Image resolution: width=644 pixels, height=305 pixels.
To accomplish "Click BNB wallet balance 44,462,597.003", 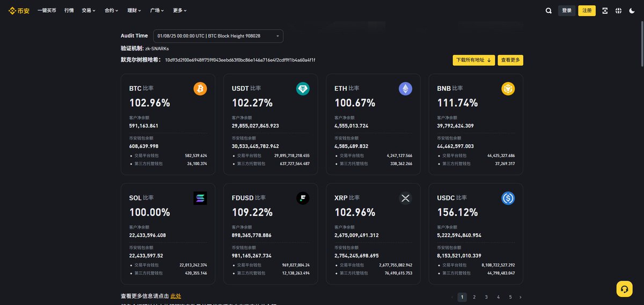I will click(456, 146).
